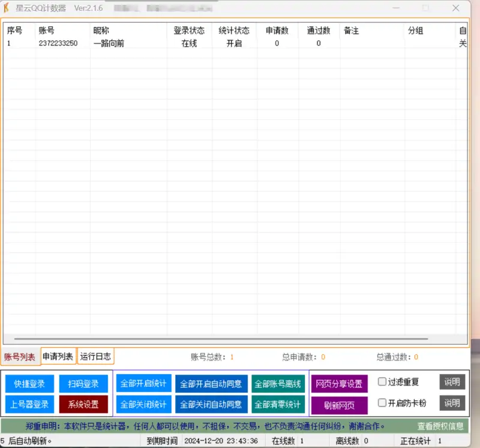Enable the 开启防卡粉 checkbox
The width and height of the screenshot is (480, 448).
click(x=382, y=403)
